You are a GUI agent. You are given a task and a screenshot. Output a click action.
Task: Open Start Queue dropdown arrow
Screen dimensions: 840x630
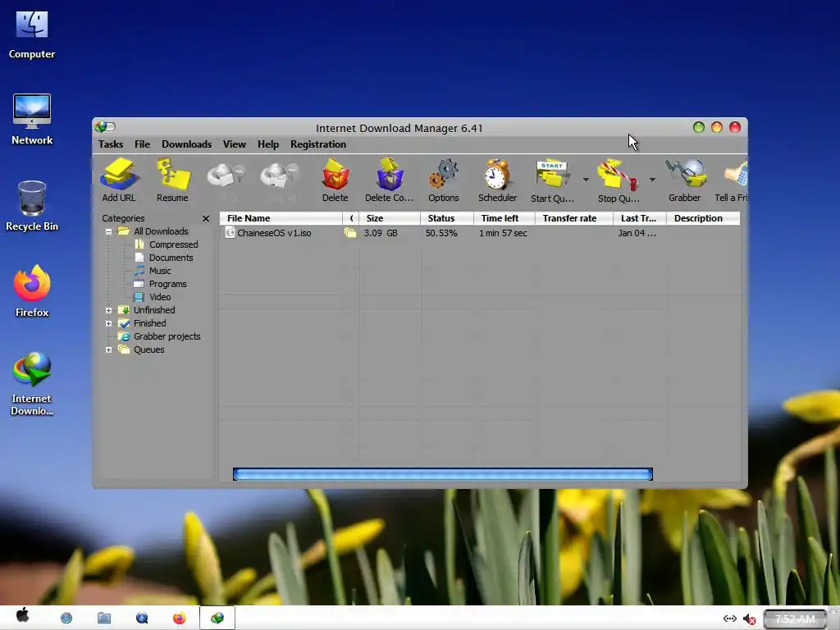point(586,180)
